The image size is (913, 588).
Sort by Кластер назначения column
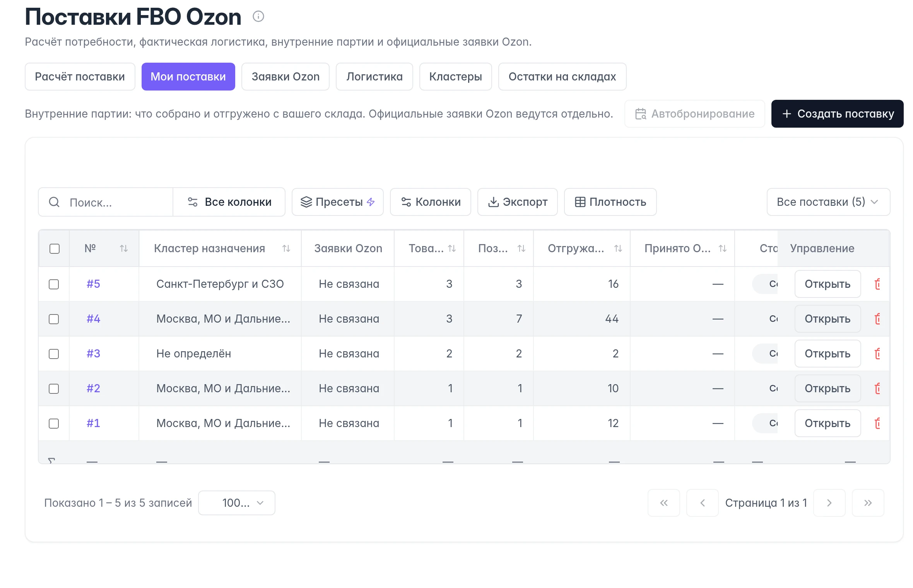click(x=286, y=248)
